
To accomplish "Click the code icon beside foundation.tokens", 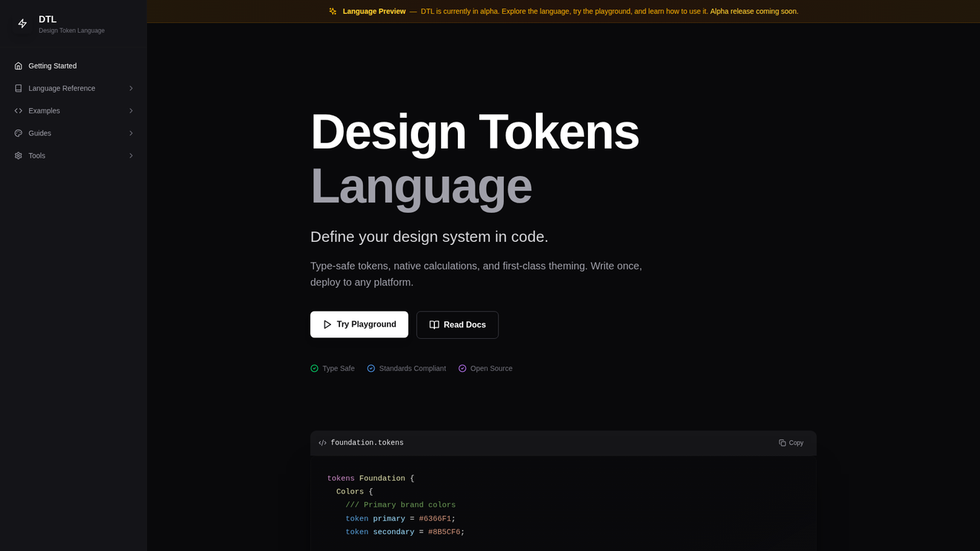I will pyautogui.click(x=322, y=442).
